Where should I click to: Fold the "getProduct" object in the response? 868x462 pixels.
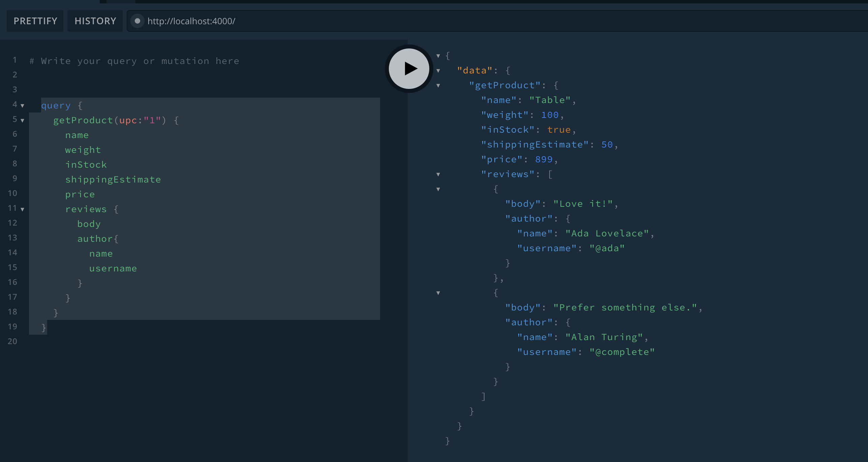(438, 86)
